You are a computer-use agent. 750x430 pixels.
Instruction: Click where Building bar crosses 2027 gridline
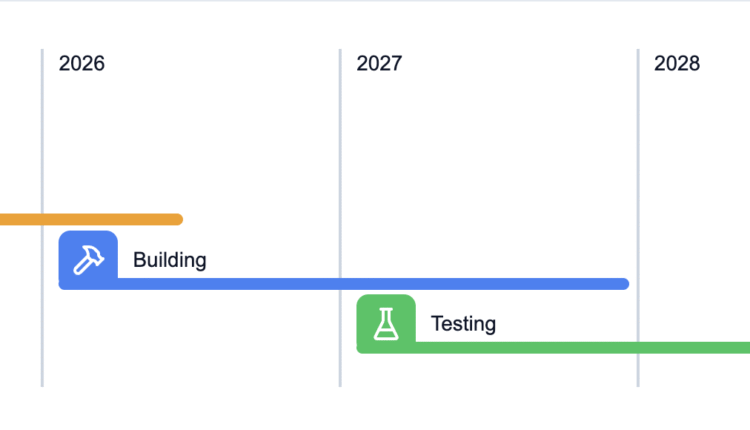[340, 284]
